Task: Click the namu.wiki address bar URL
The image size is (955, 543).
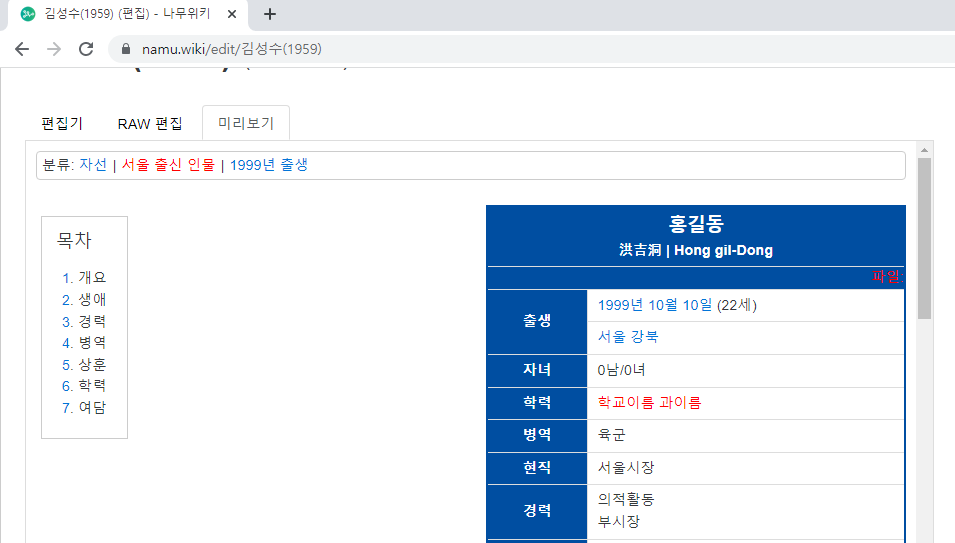Action: tap(231, 49)
